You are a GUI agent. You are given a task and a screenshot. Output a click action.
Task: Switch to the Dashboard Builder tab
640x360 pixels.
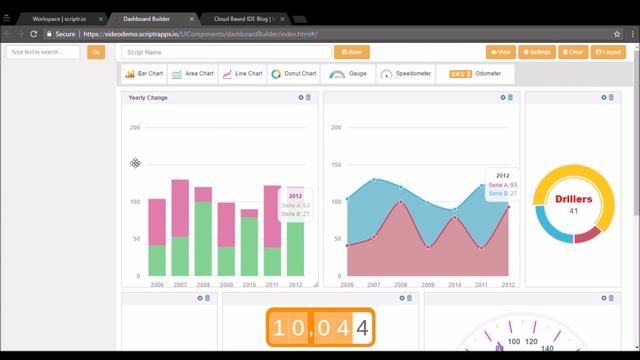[x=147, y=19]
